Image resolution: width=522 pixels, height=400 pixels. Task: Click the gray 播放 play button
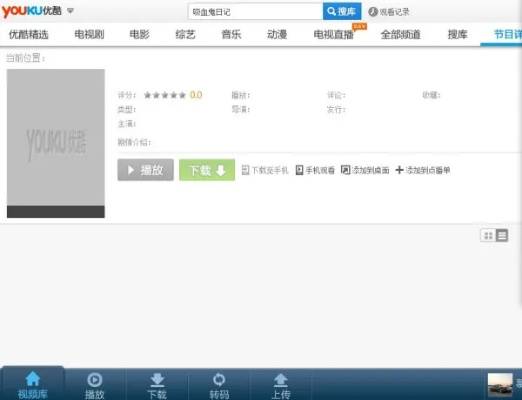145,170
